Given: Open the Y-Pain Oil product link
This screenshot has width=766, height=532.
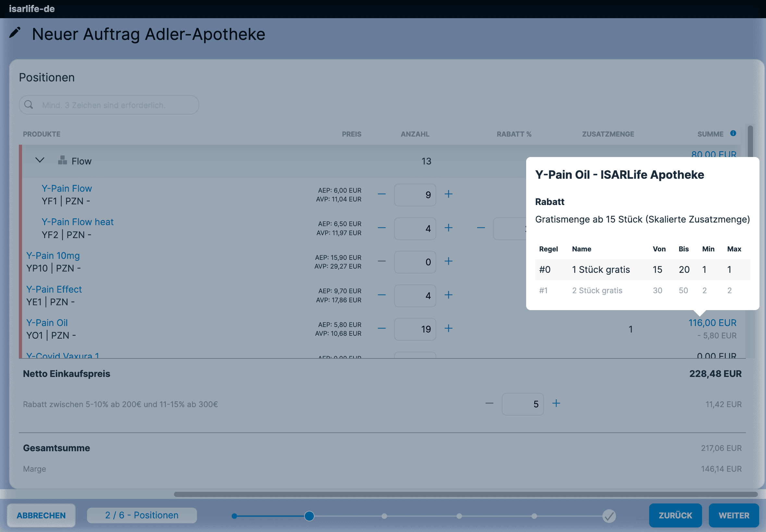Looking at the screenshot, I should coord(47,323).
